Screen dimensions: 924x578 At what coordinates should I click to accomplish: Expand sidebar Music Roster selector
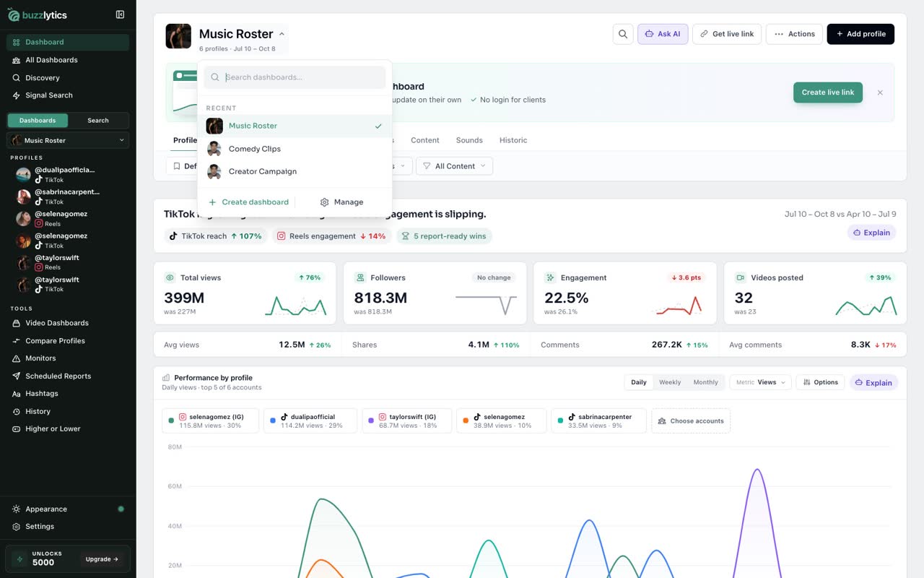(x=68, y=140)
